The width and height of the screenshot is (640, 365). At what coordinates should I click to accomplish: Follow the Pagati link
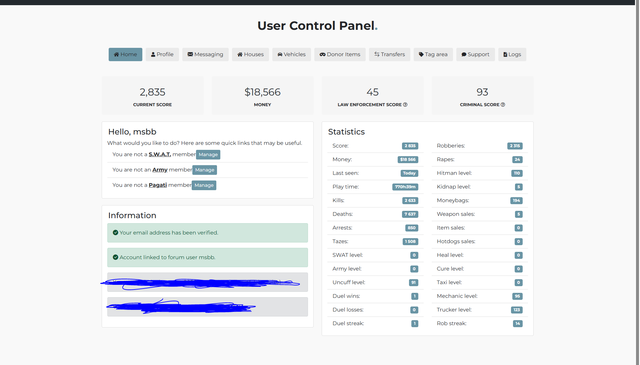point(158,185)
